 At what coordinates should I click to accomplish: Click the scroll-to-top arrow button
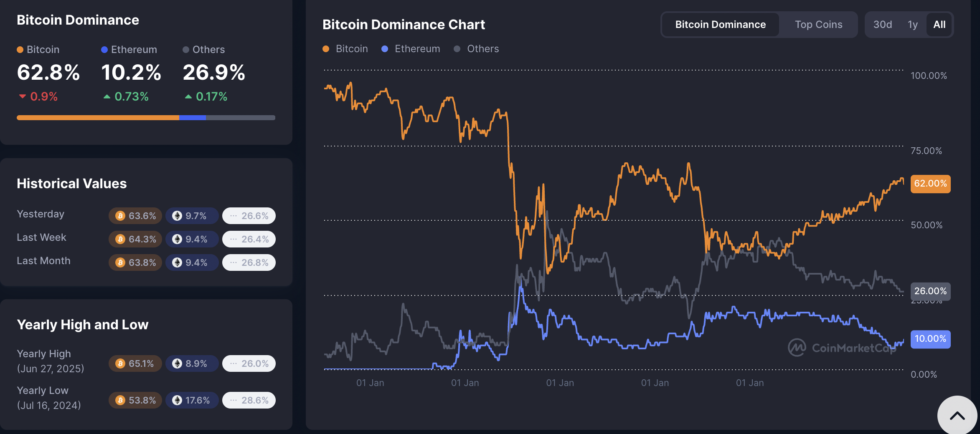[957, 416]
